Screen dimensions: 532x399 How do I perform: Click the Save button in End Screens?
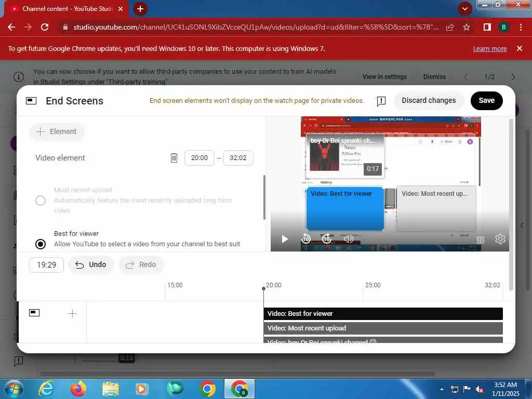486,100
